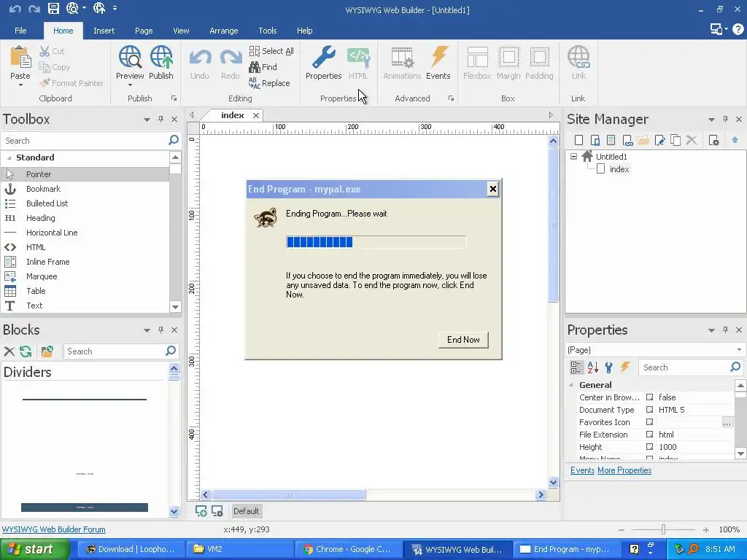Switch to the Insert ribbon tab
The height and width of the screenshot is (560, 747).
(104, 31)
